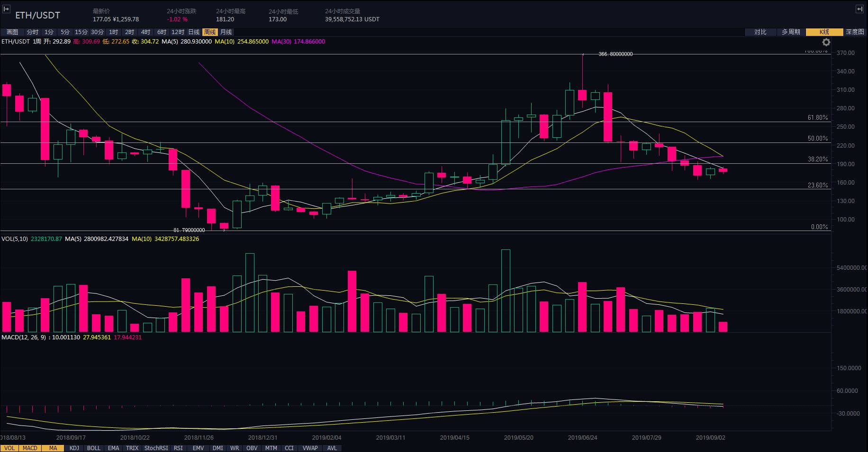868x452 pixels.
Task: Enable the OBV indicator
Action: [x=252, y=448]
